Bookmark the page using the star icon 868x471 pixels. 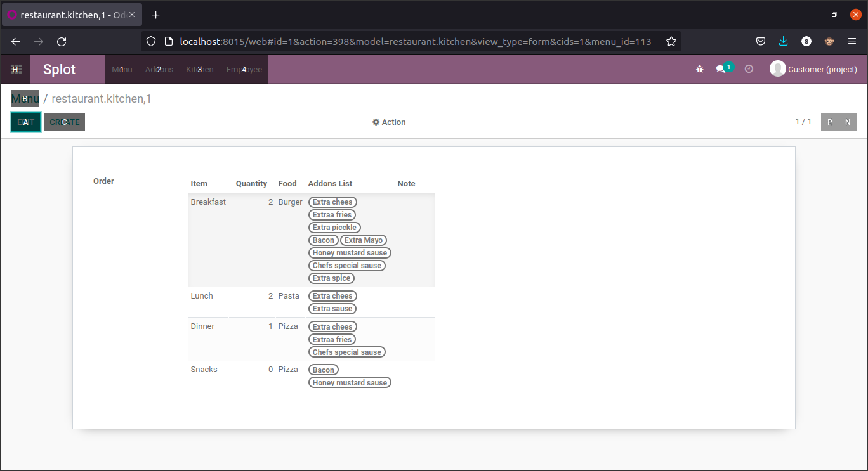point(671,41)
